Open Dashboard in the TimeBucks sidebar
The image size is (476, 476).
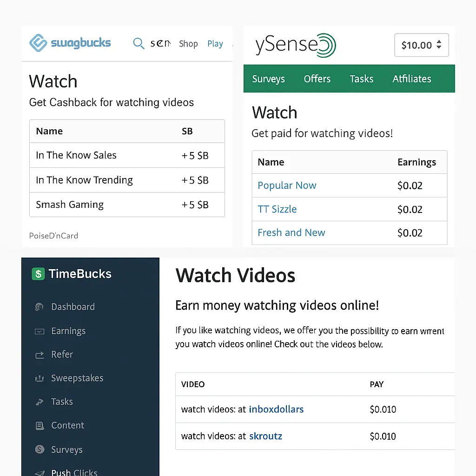tap(73, 307)
